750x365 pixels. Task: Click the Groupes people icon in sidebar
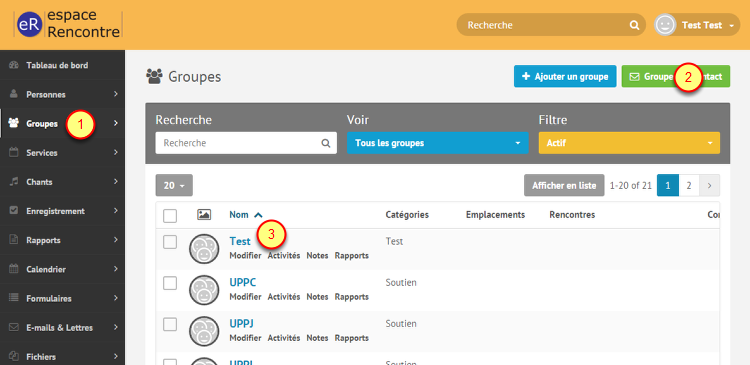(x=13, y=123)
